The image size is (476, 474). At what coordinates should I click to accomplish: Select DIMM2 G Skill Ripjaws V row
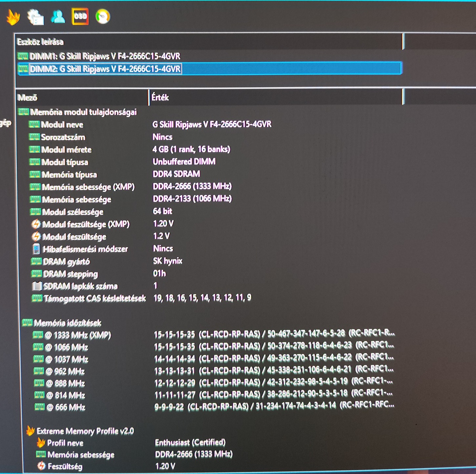209,69
